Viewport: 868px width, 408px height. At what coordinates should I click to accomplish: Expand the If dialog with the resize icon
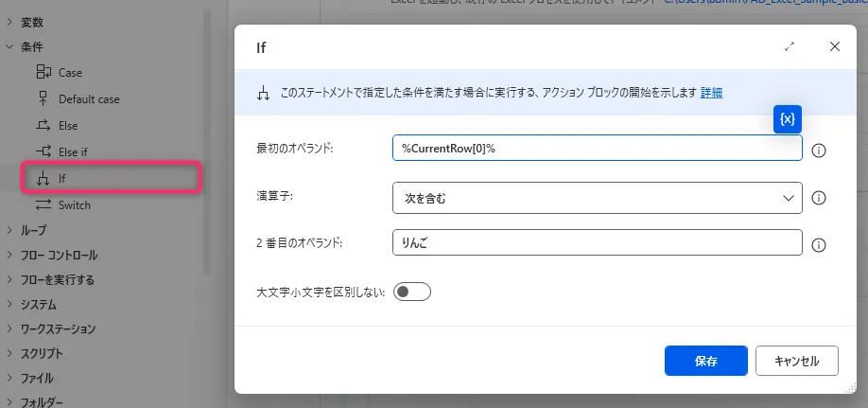tap(790, 46)
